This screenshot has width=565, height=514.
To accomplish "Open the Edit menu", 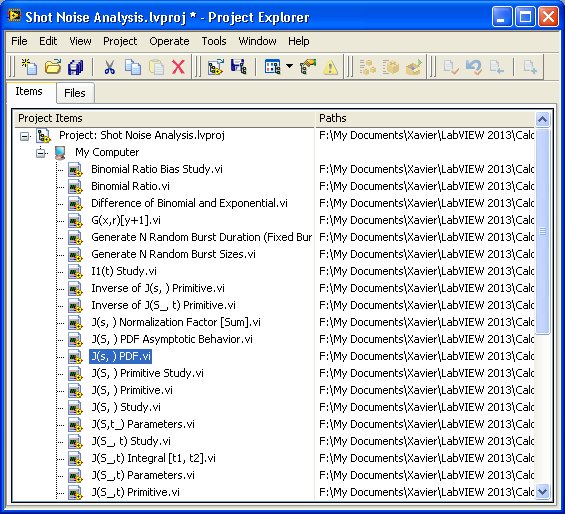I will (x=48, y=41).
